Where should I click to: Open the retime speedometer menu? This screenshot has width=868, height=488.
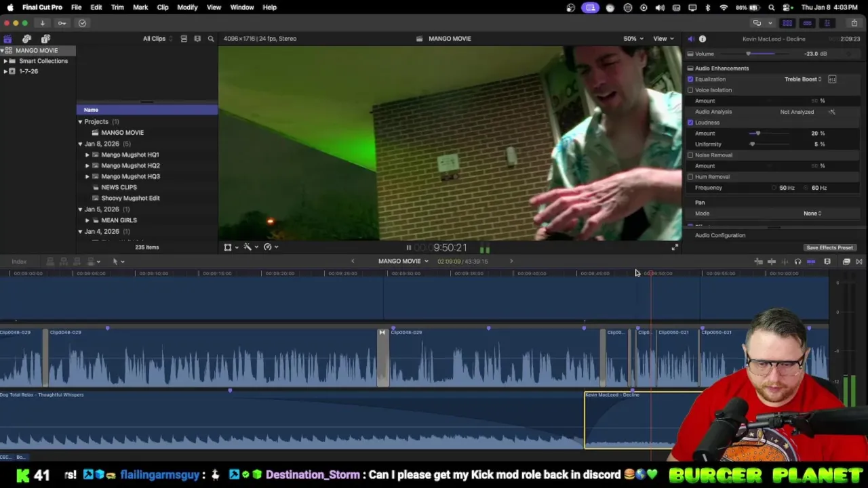[x=271, y=247]
